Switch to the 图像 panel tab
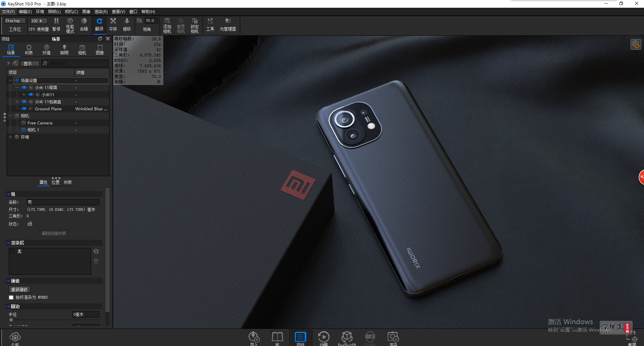Viewport: 644px width, 346px height. (100, 50)
